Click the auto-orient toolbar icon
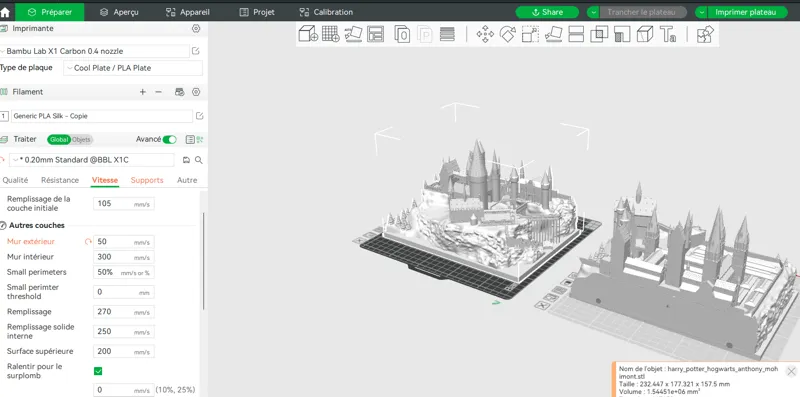Viewport: 800px width, 397px height. click(353, 34)
